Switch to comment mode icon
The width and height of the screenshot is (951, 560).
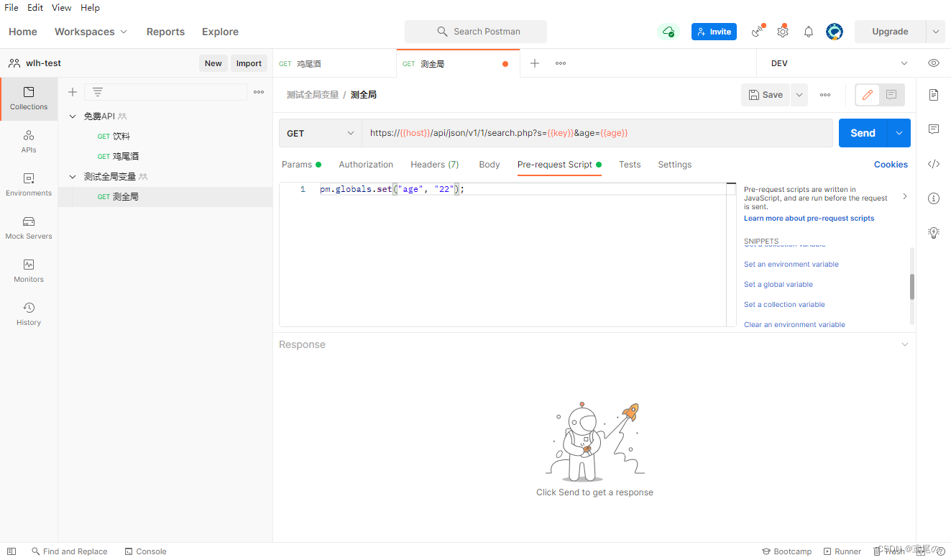(x=891, y=95)
